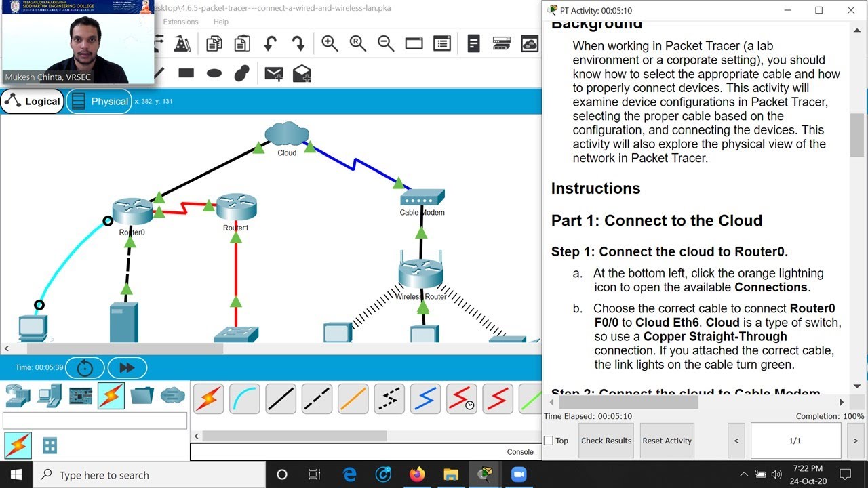Screen dimensions: 868x488
Task: Choose the blue Coaxial cable
Action: (x=425, y=399)
